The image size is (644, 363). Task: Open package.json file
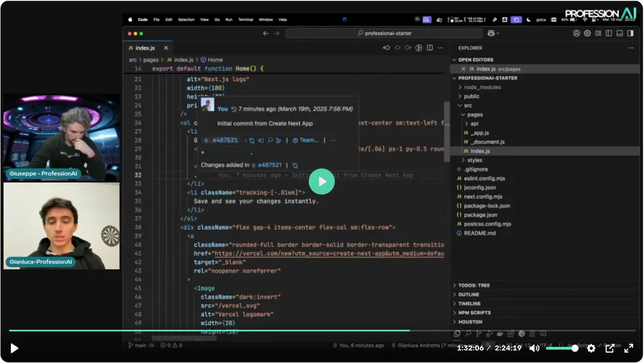click(480, 215)
